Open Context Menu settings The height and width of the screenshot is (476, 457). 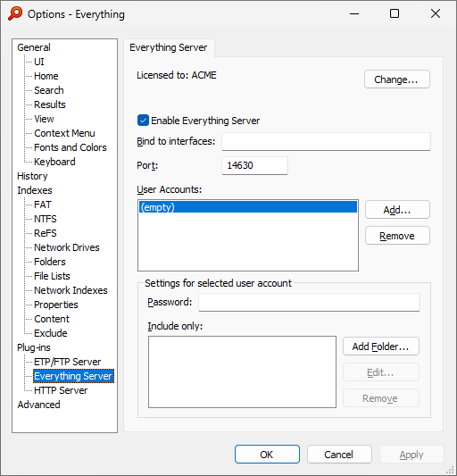64,133
